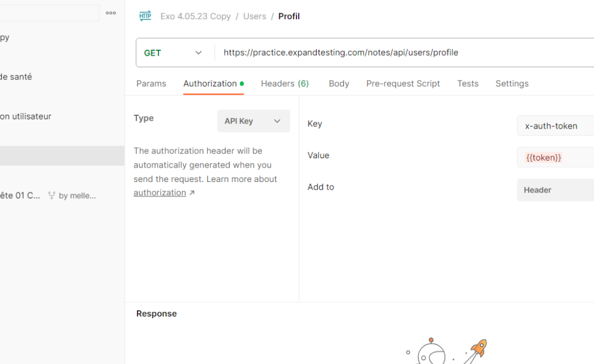Navigate to 'Users' folder in breadcrumb

tap(255, 16)
